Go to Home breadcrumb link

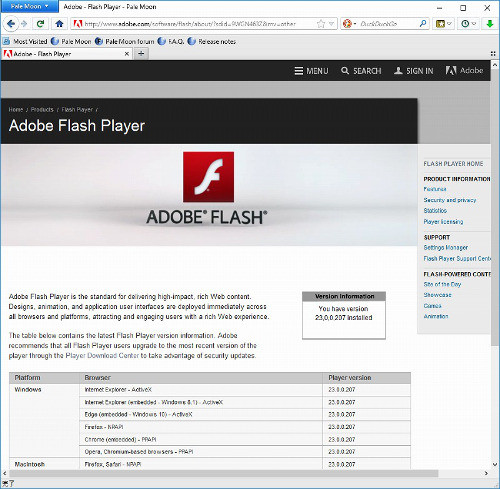pyautogui.click(x=16, y=110)
